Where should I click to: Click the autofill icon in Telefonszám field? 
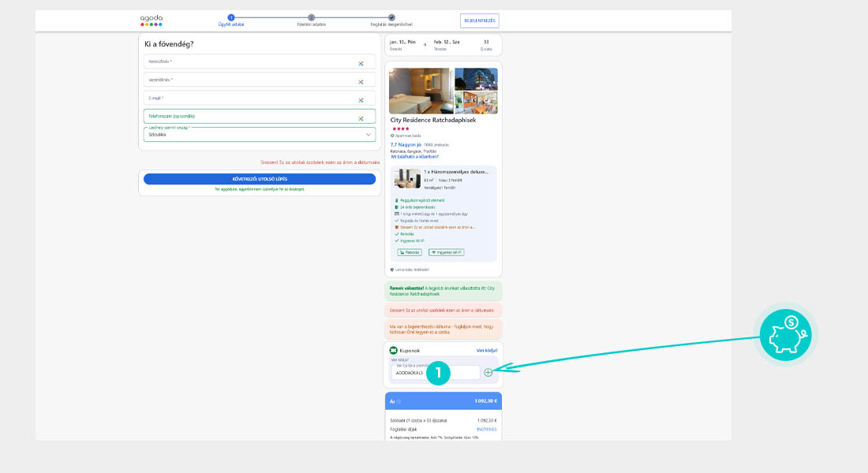(x=361, y=118)
